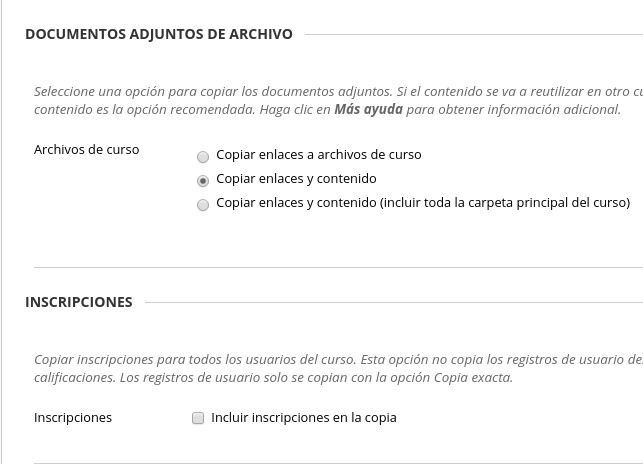
Task: Click the 'DOCUMENTOS ADJUNTOS DE ARCHIVO' section heading
Action: (x=159, y=34)
